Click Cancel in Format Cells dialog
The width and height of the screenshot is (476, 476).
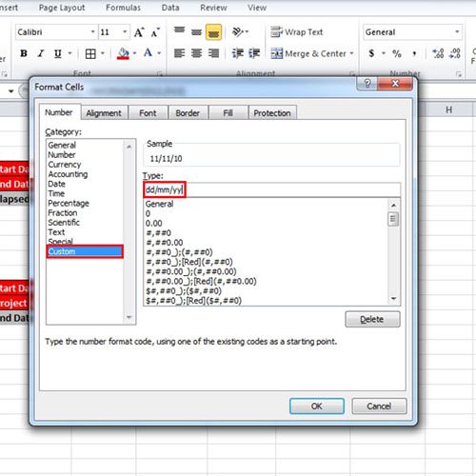(379, 407)
